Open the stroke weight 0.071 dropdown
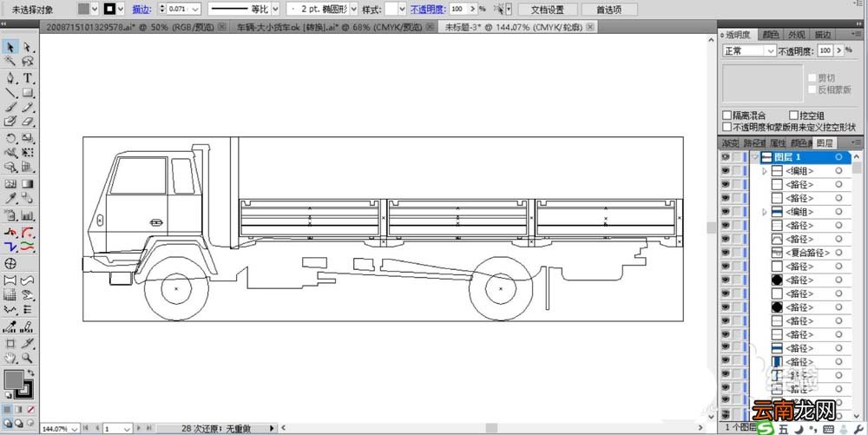Screen dimensions: 868x435 [195, 9]
